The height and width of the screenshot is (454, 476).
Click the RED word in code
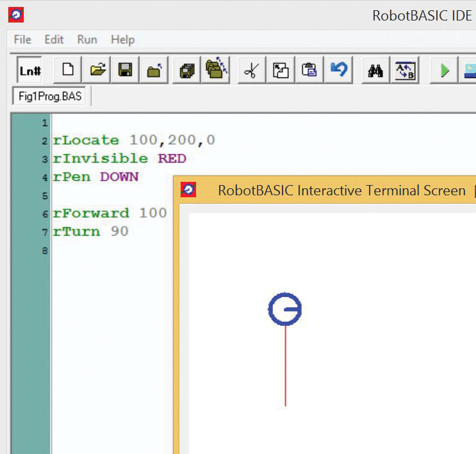172,158
